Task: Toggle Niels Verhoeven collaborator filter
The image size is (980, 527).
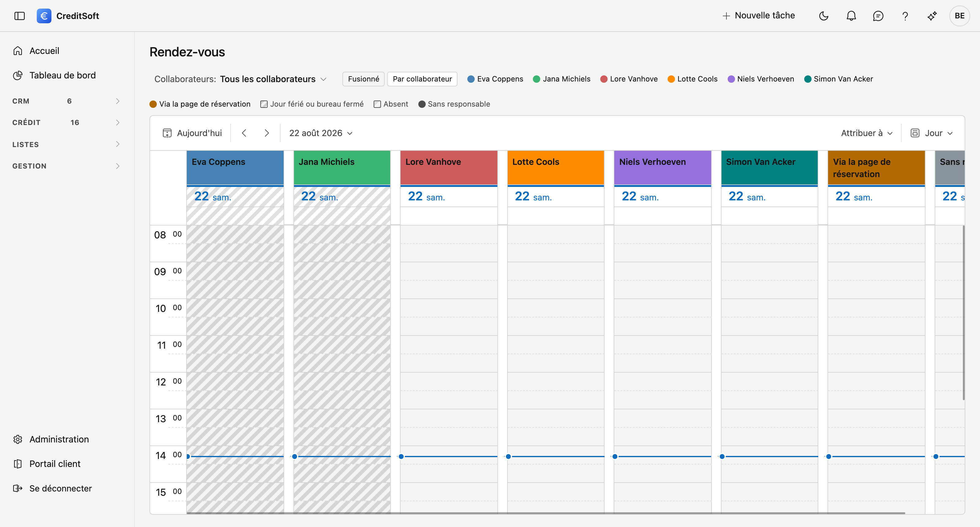Action: tap(760, 79)
